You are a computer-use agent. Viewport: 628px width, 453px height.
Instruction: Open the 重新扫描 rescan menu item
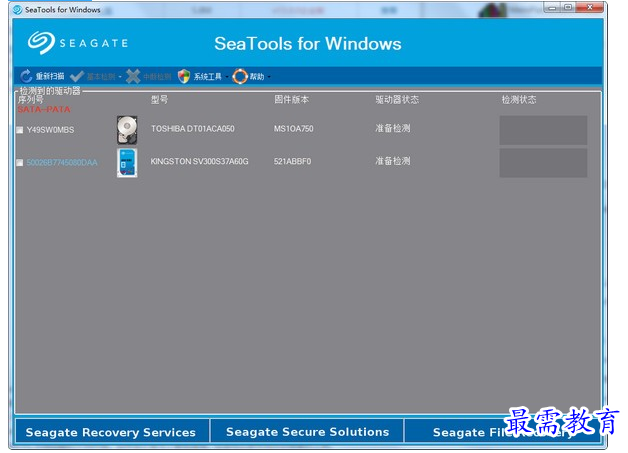[x=50, y=76]
